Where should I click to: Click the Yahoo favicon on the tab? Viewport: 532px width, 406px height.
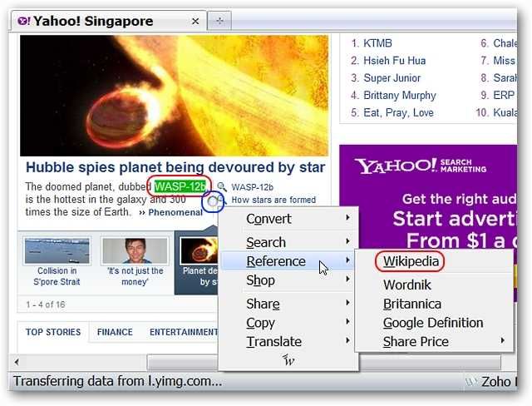point(24,21)
